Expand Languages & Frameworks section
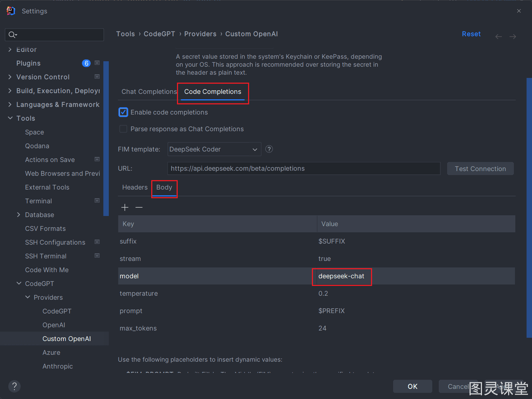 tap(10, 104)
